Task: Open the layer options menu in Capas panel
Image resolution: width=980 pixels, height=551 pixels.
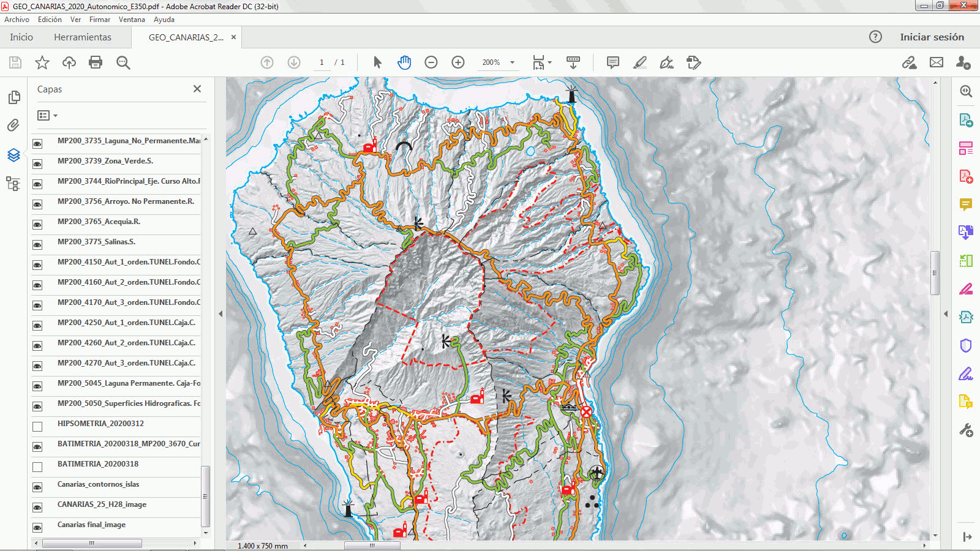Action: 47,115
